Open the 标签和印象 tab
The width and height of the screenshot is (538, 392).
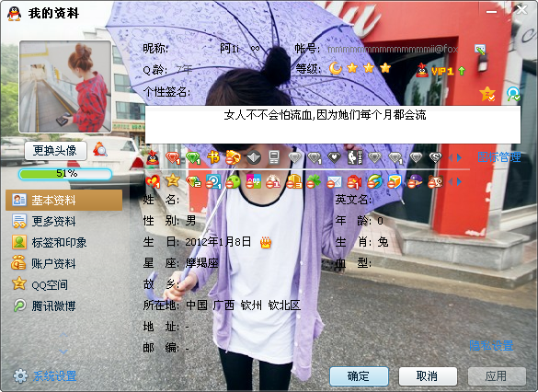[63, 243]
